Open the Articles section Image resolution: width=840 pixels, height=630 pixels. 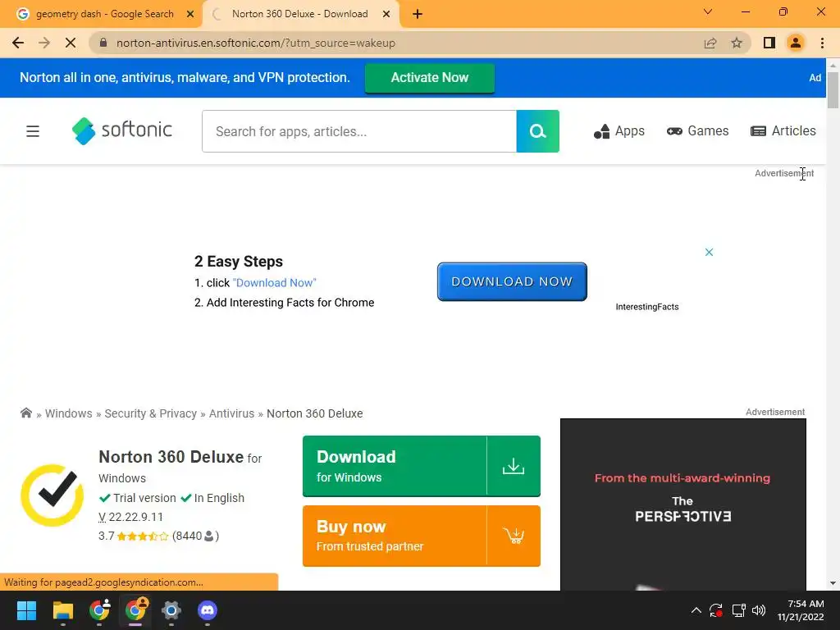[x=783, y=130]
